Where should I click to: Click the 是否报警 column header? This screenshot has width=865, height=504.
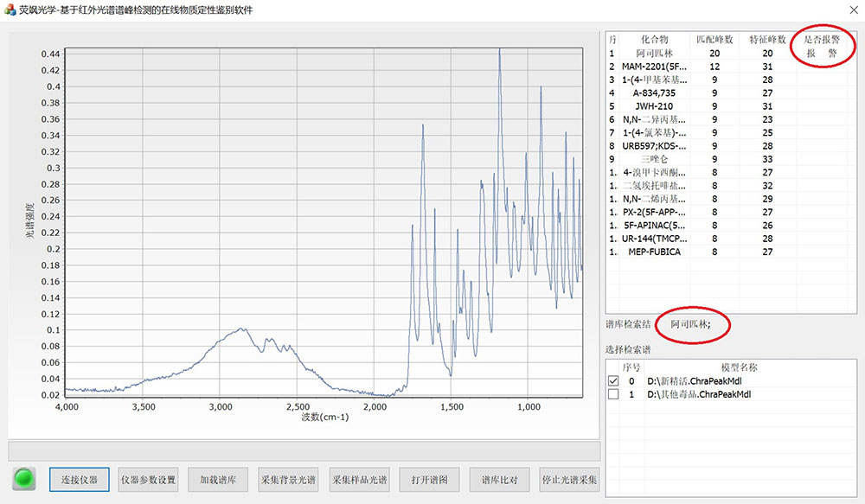click(822, 39)
